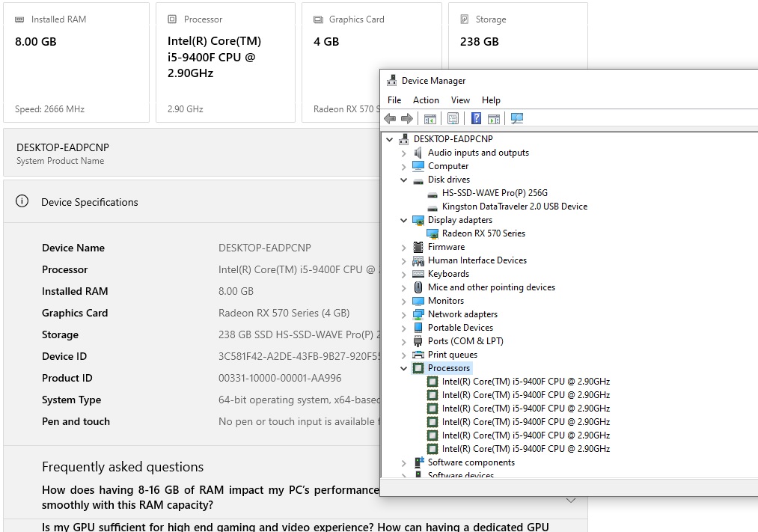758x532 pixels.
Task: Collapse the Display adapters node
Action: [403, 220]
